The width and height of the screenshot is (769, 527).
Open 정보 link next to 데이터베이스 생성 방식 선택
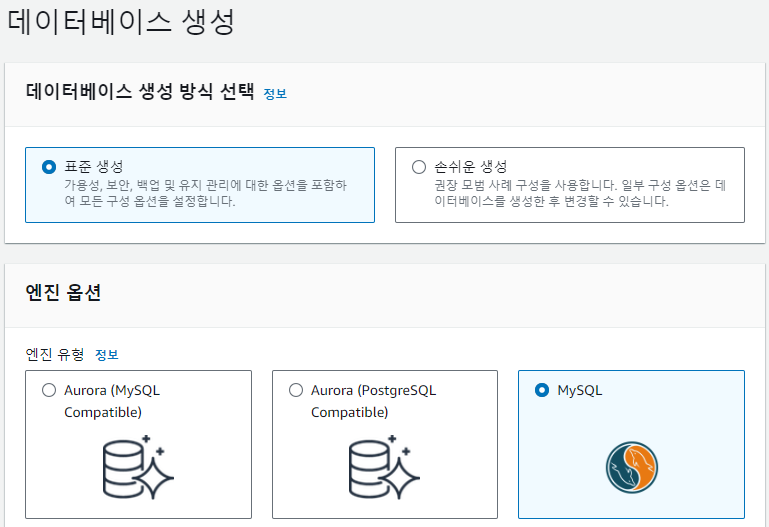point(275,94)
